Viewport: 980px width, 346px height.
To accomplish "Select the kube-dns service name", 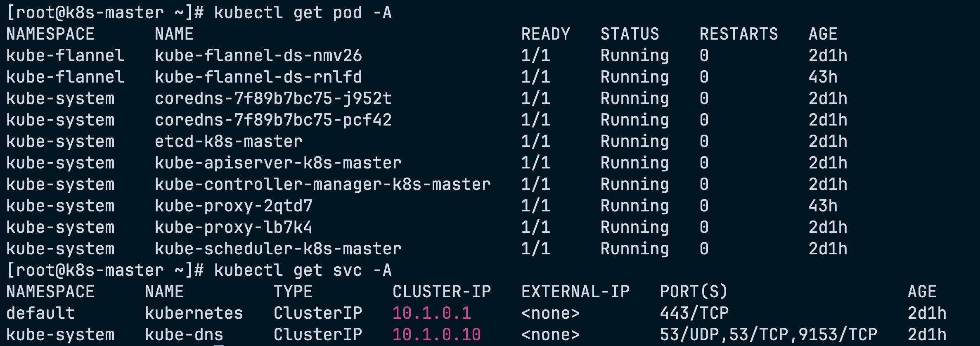I will [x=184, y=335].
